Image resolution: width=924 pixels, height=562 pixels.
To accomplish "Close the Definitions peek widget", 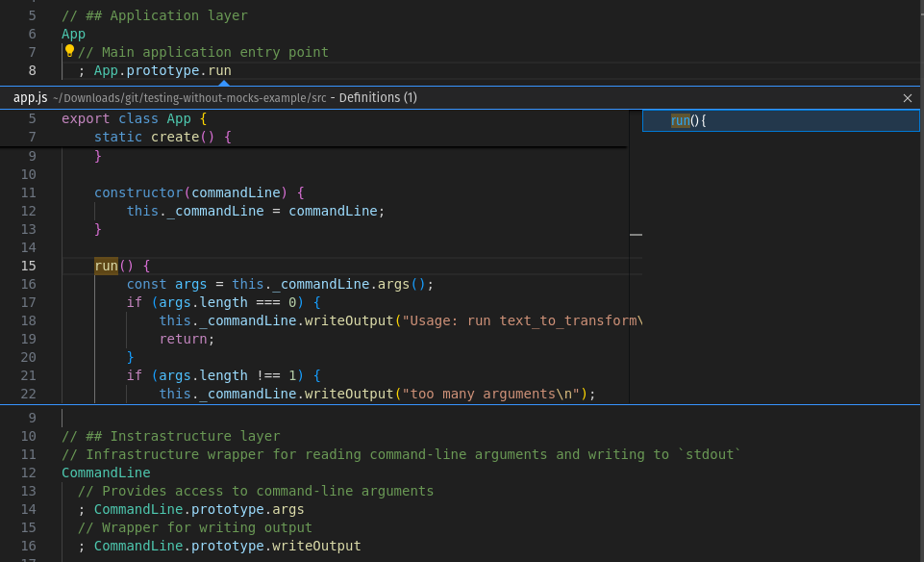I will [x=907, y=97].
